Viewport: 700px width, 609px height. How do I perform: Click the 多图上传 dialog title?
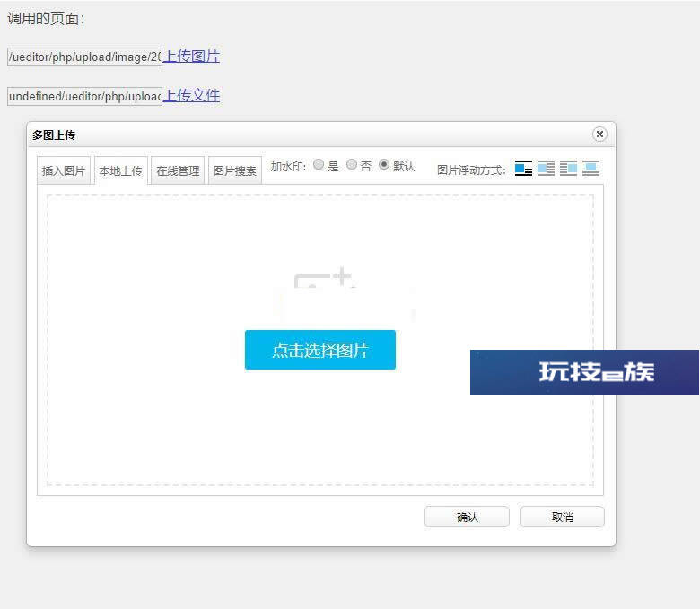click(x=54, y=135)
